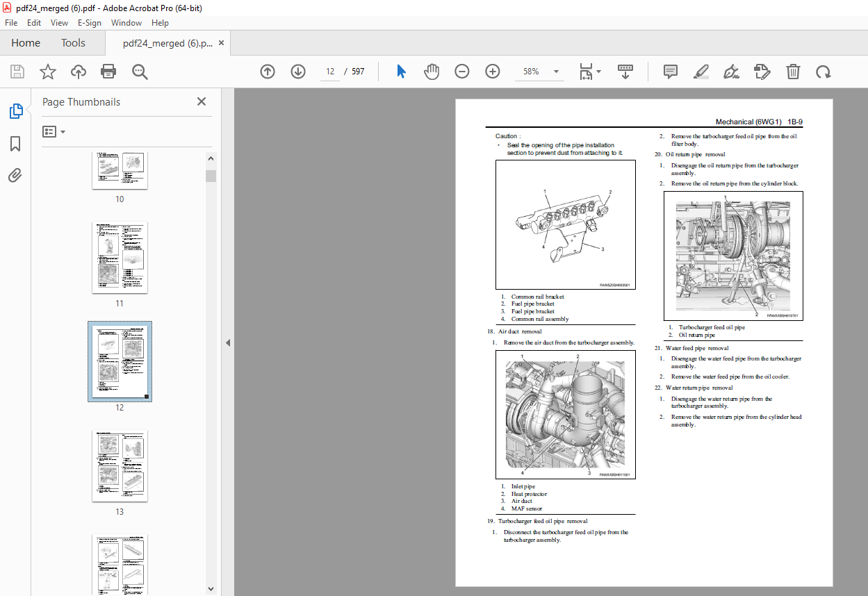Click 'MAF sensor' legend text
The width and height of the screenshot is (868, 596).
[x=526, y=508]
